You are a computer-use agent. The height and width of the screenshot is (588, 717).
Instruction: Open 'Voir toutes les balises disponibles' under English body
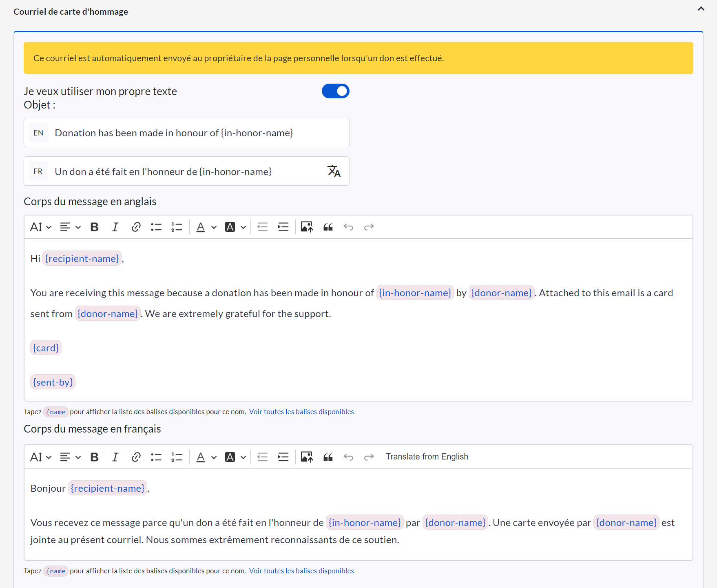(301, 412)
